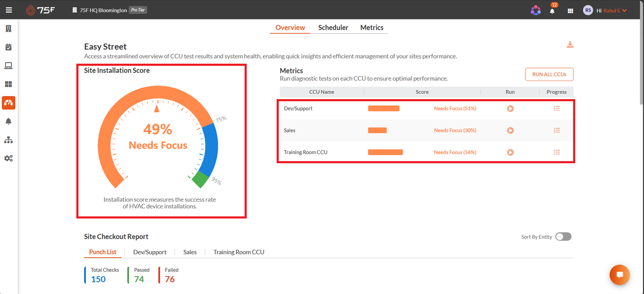The image size is (644, 294).
Task: Click Needs Focus (30%) status
Action: click(x=455, y=130)
